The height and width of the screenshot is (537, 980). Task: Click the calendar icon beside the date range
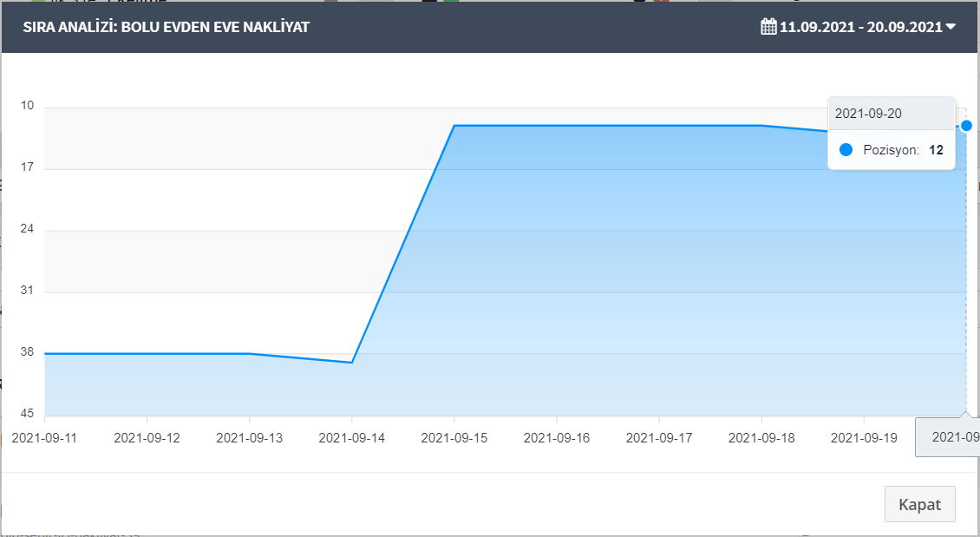(x=768, y=27)
